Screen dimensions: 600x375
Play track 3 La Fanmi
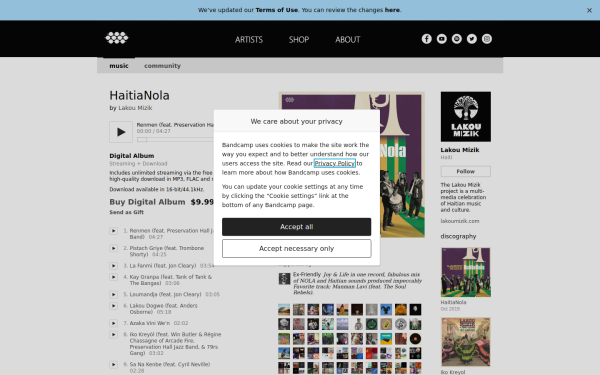pyautogui.click(x=114, y=266)
